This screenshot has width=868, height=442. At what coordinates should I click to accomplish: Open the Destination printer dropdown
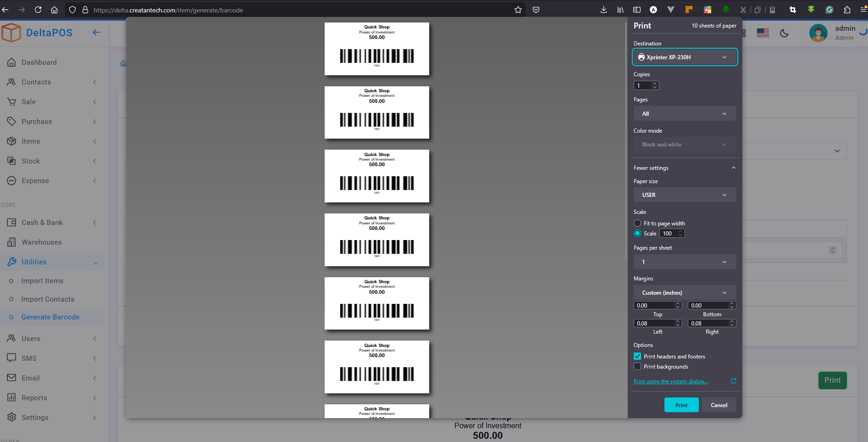coord(685,57)
